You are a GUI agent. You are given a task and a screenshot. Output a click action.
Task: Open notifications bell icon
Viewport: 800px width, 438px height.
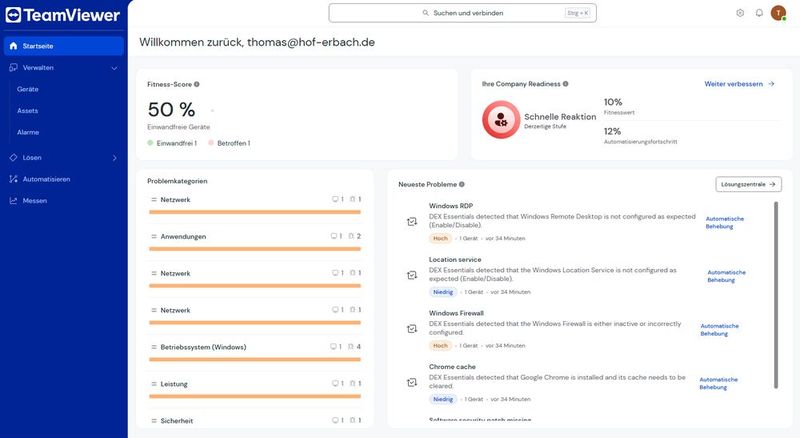click(759, 13)
